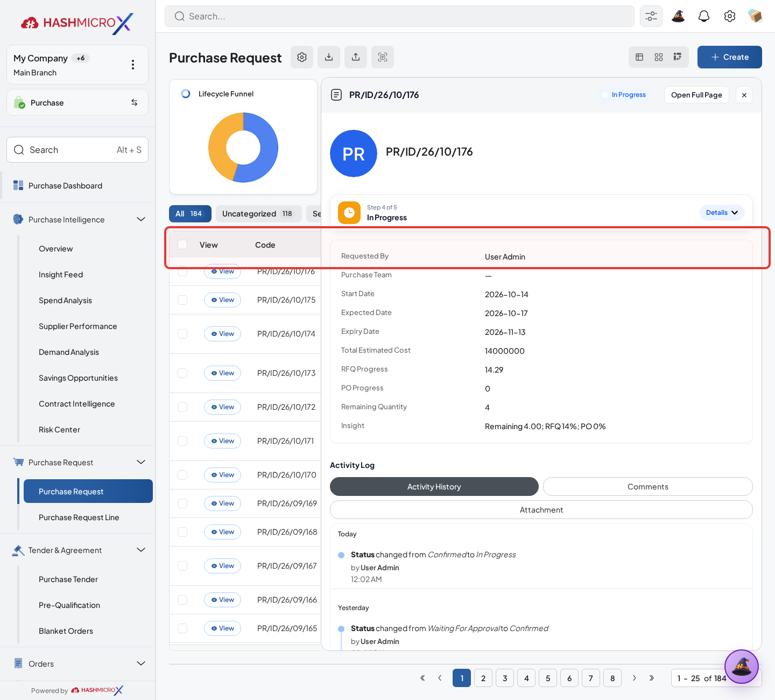Collapse Purchase Request sidebar section
Screen dimensions: 775x700
click(141, 462)
